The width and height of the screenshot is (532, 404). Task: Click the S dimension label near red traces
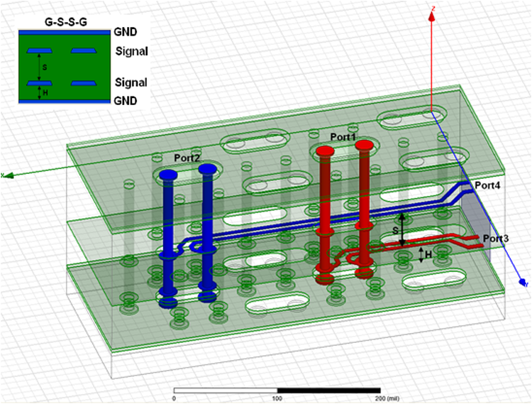pyautogui.click(x=395, y=231)
